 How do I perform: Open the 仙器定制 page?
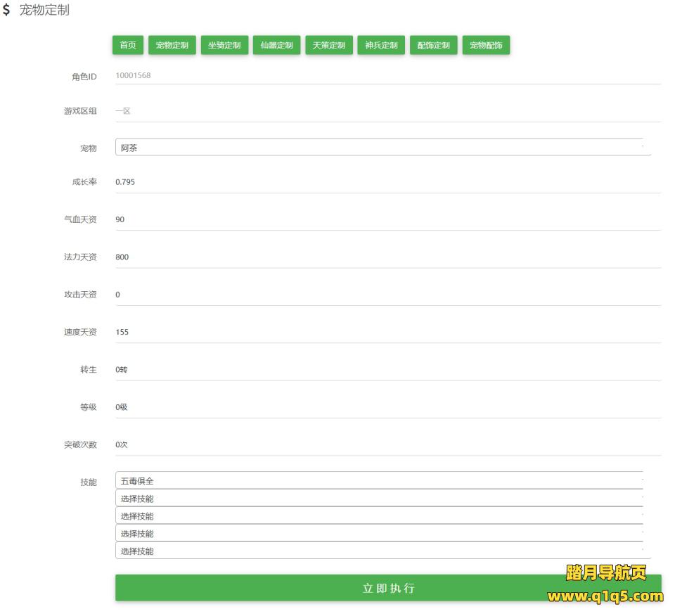[x=276, y=45]
